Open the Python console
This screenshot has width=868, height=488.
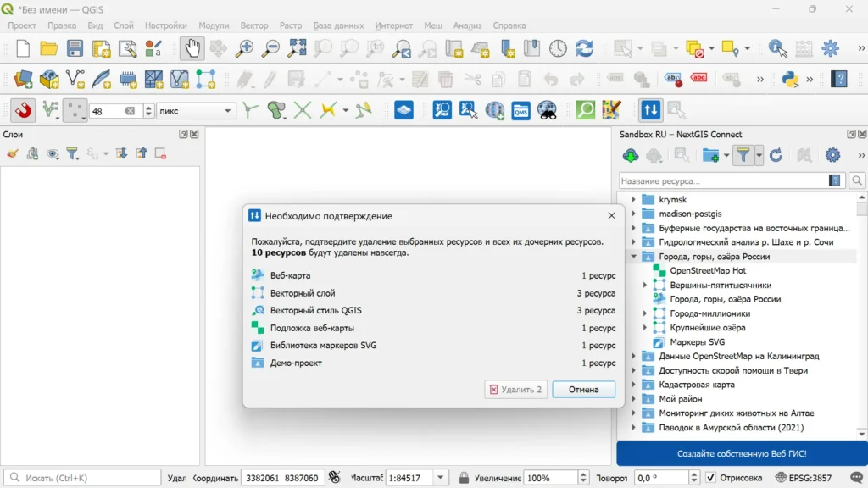[790, 80]
